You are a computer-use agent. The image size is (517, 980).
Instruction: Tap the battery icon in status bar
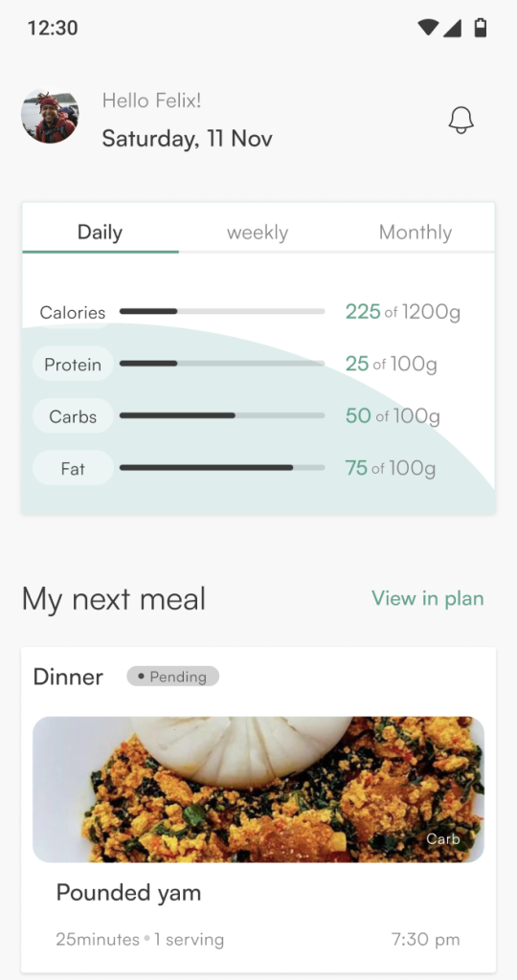click(480, 28)
